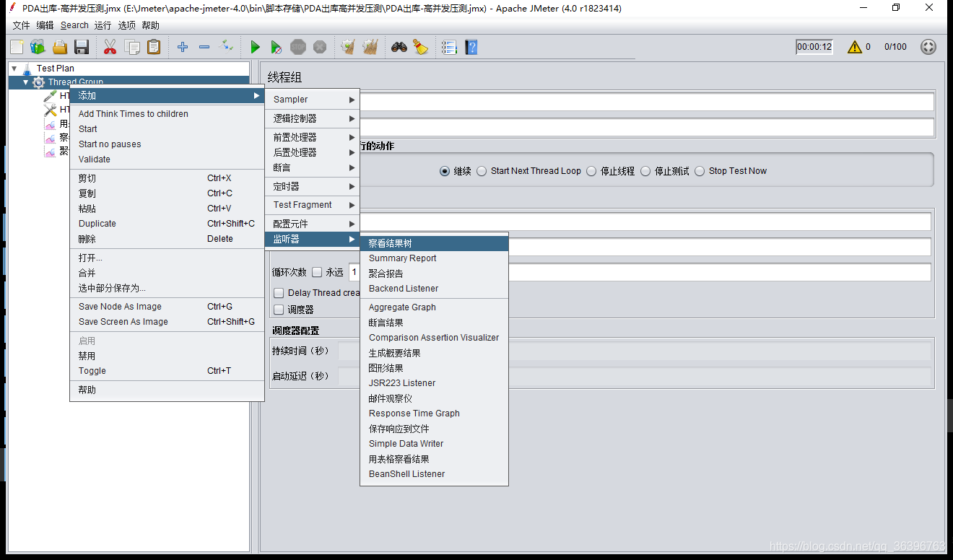Click the Copy icon in toolbar
953x560 pixels.
pyautogui.click(x=132, y=48)
